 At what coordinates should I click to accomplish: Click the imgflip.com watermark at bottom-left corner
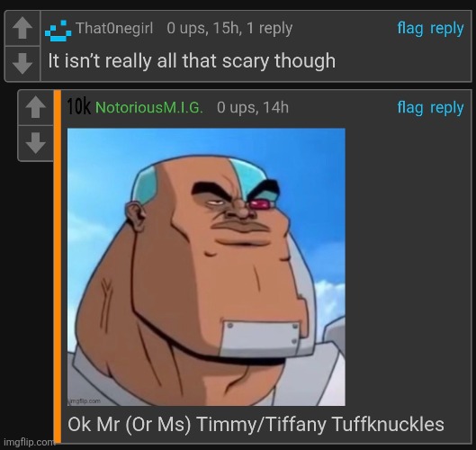click(30, 442)
